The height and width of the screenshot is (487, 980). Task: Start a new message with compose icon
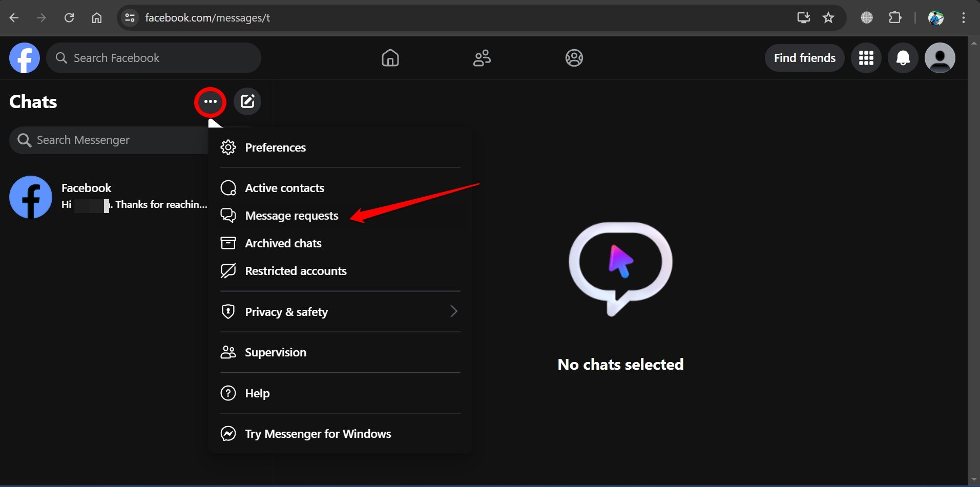pos(247,101)
